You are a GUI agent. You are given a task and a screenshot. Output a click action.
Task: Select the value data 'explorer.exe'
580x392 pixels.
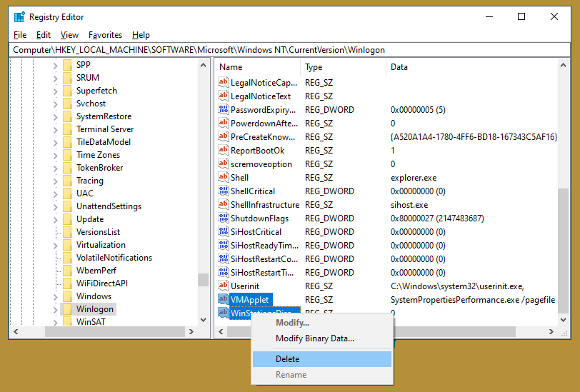(414, 178)
